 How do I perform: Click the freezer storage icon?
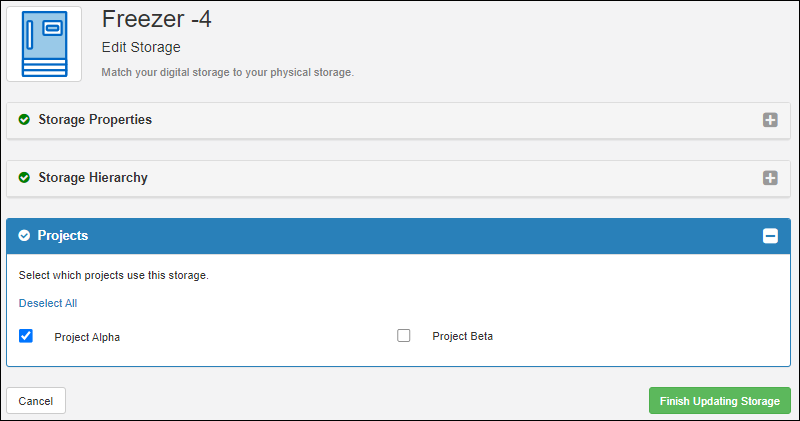coord(44,44)
